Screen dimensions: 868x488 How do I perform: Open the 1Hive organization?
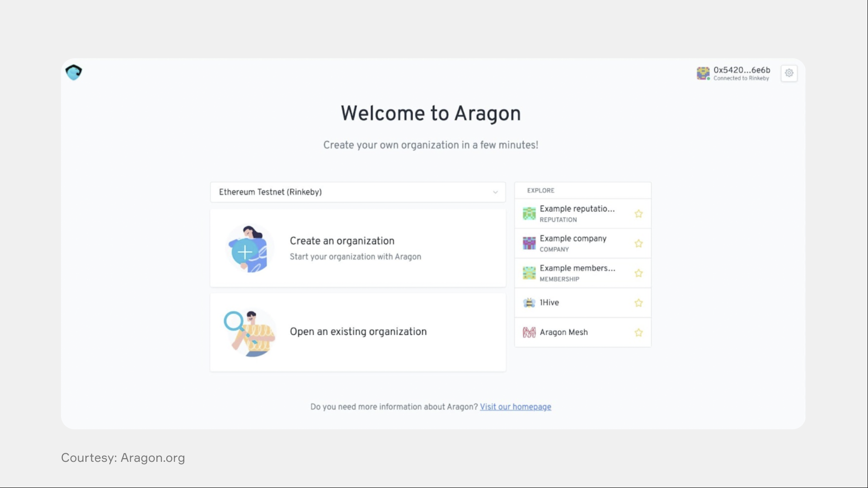tap(582, 303)
